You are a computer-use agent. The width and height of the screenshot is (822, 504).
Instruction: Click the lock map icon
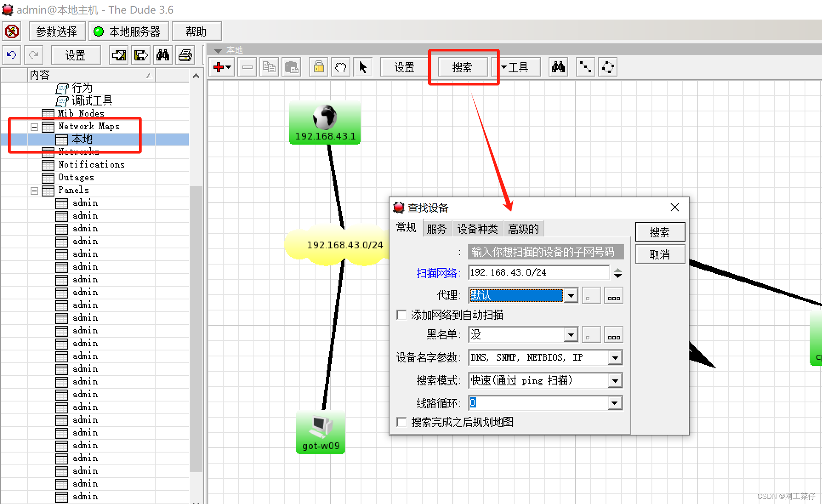[319, 67]
